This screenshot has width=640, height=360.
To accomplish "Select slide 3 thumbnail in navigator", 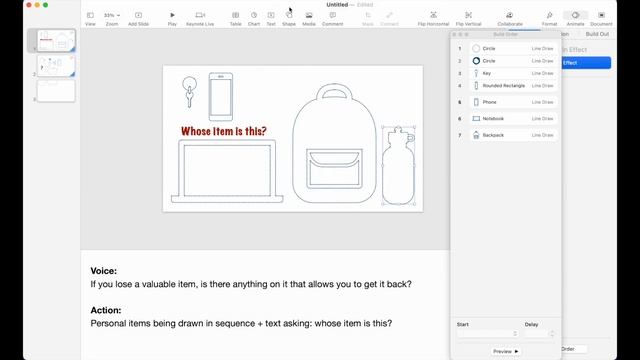I will tap(56, 91).
